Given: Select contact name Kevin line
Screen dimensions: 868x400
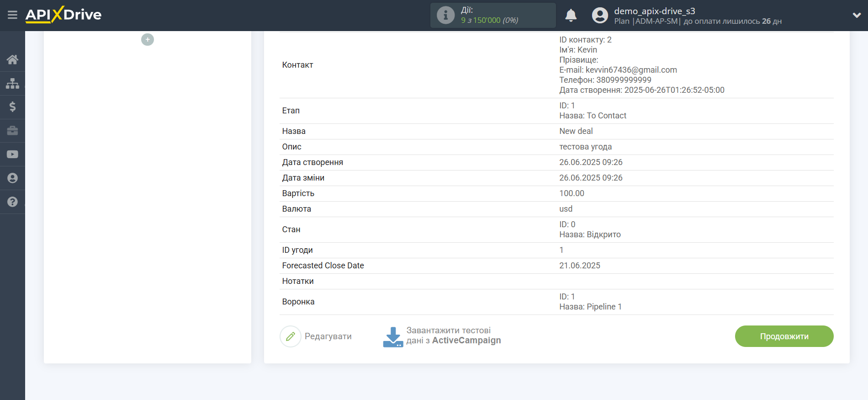Looking at the screenshot, I should click(x=578, y=50).
